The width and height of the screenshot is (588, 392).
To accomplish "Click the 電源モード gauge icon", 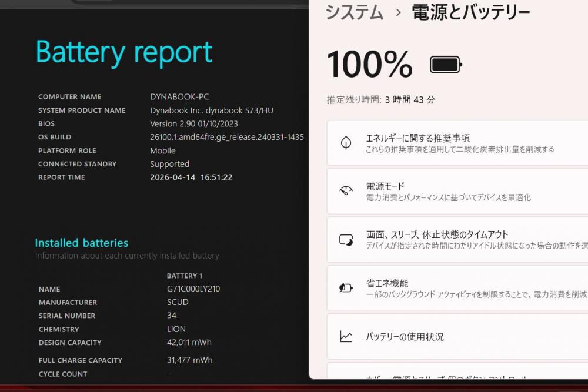I will (346, 191).
